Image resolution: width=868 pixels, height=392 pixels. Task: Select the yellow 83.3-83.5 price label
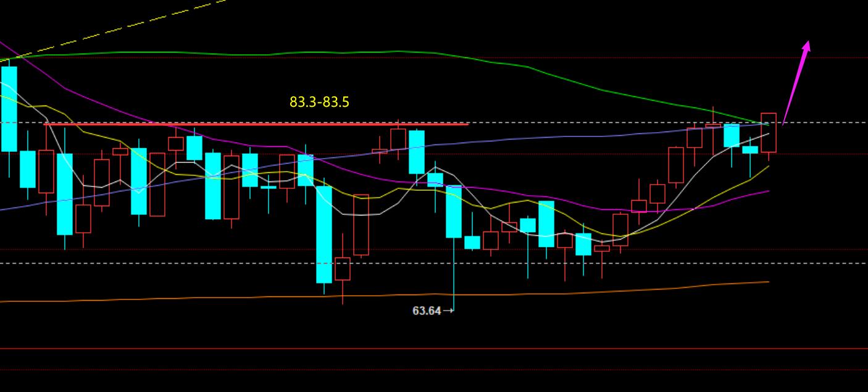tap(319, 102)
